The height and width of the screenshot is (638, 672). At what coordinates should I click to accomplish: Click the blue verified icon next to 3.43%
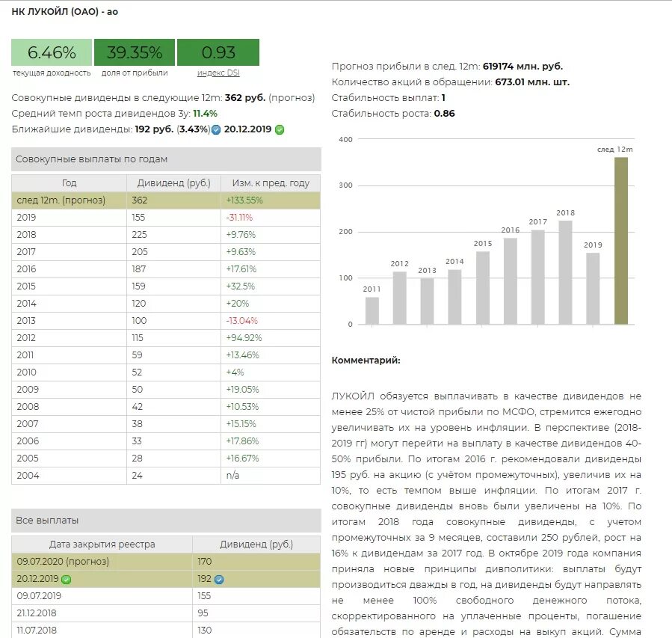point(216,129)
